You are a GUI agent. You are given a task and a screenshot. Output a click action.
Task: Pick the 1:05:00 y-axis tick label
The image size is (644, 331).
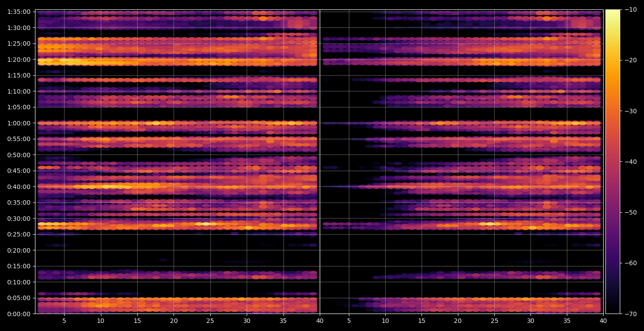pyautogui.click(x=19, y=107)
